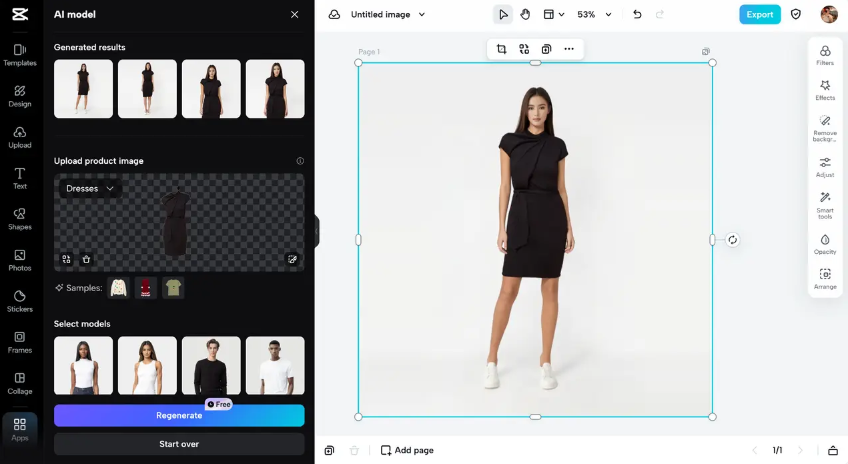Viewport: 848px width, 464px height.
Task: Open the Opacity control
Action: click(825, 244)
